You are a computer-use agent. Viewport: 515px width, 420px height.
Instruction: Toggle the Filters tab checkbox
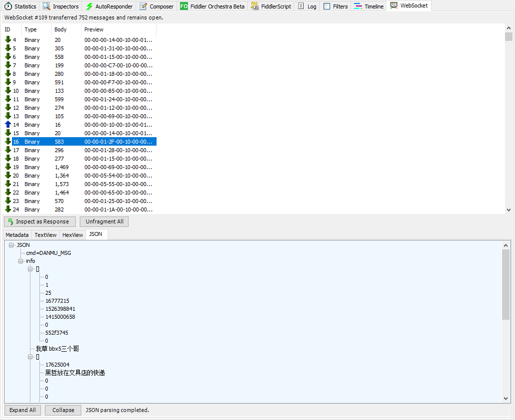coord(327,6)
